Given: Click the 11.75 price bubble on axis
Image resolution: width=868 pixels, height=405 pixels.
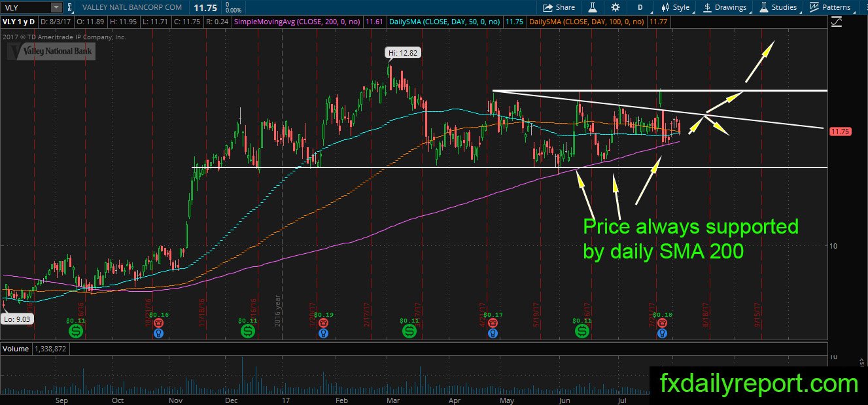Looking at the screenshot, I should (x=841, y=132).
